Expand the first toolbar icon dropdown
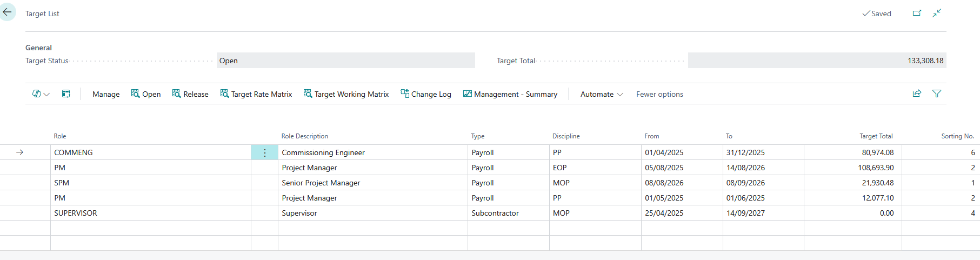Screen dimensions: 980x260 41,94
